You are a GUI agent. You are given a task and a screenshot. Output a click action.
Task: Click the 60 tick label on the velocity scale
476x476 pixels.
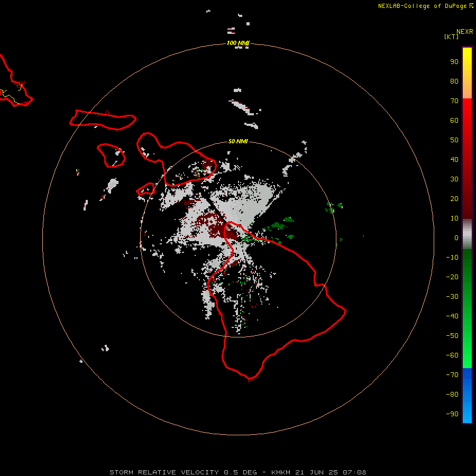(454, 121)
